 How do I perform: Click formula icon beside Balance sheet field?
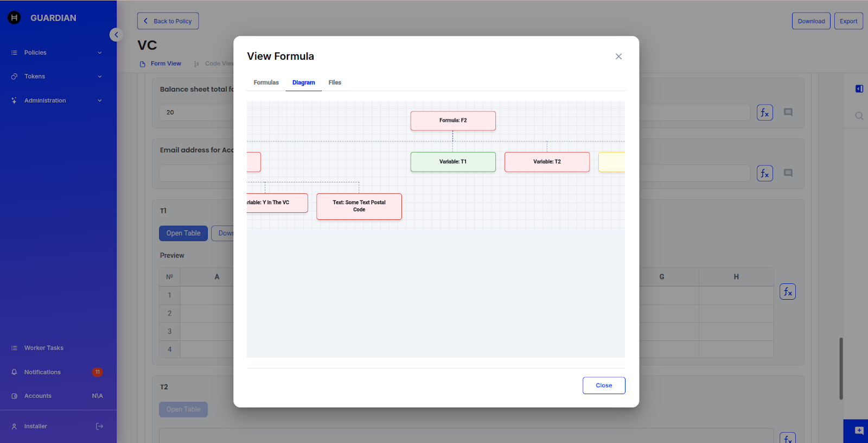[x=764, y=112]
